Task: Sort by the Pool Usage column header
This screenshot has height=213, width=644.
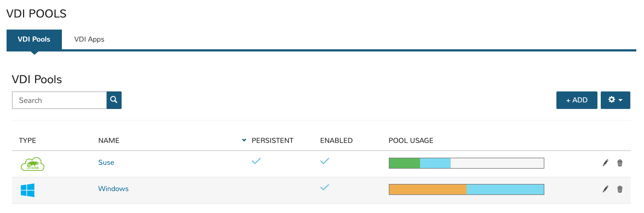Action: pos(411,140)
